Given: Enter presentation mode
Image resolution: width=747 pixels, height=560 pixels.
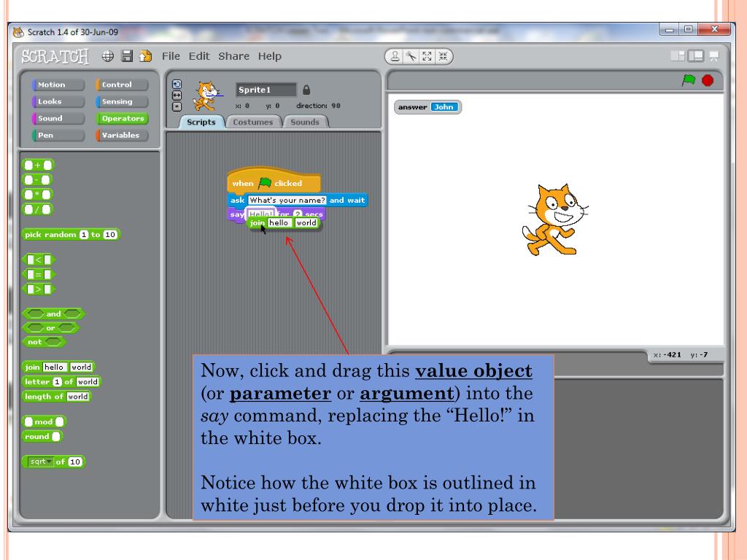Looking at the screenshot, I should (x=713, y=56).
